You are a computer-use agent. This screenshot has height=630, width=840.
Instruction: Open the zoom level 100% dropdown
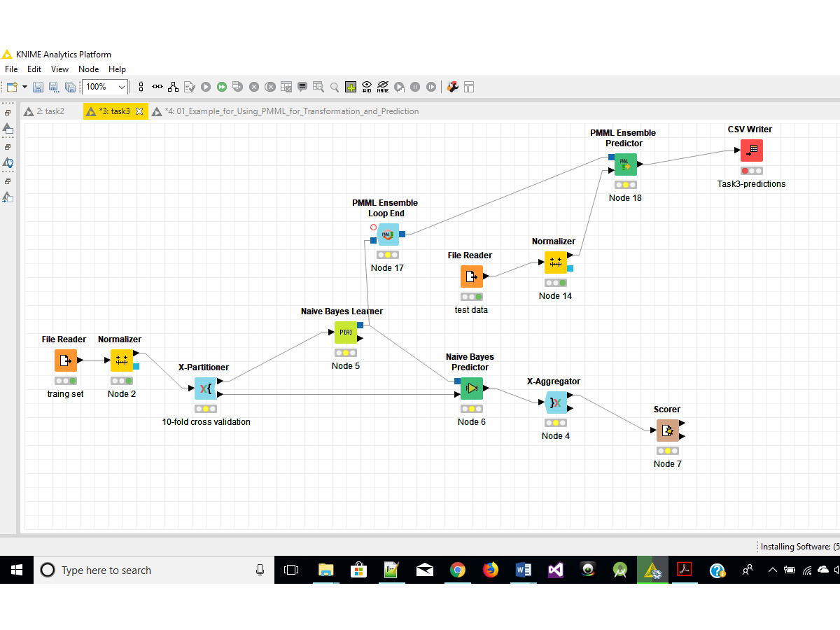pos(122,87)
